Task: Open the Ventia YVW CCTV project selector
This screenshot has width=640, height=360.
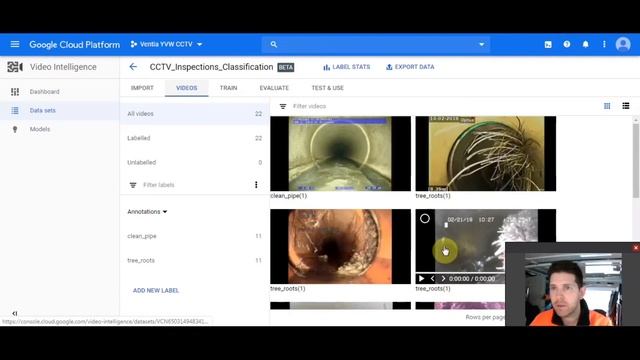Action: [x=167, y=44]
